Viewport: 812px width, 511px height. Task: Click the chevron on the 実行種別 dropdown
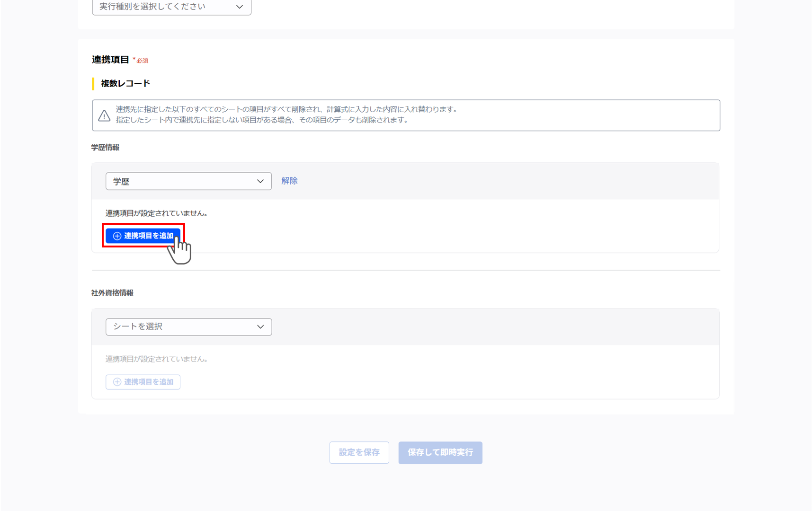pyautogui.click(x=240, y=7)
